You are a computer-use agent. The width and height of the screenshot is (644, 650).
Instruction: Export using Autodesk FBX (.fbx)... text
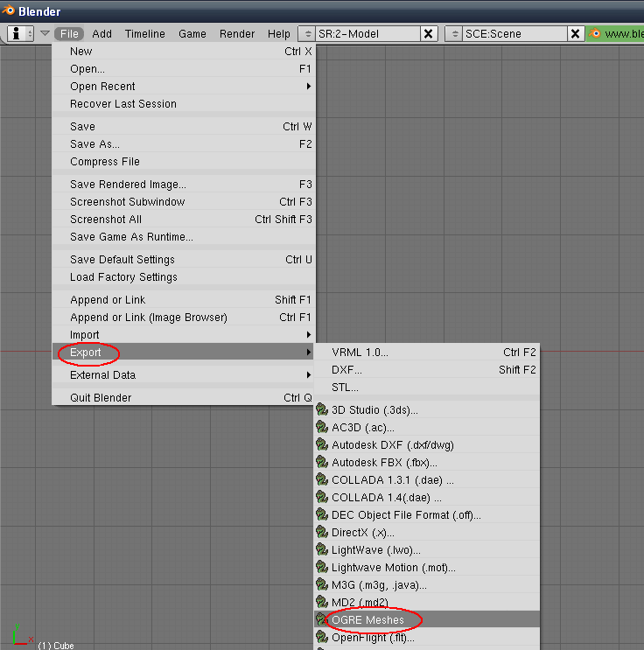click(x=384, y=462)
